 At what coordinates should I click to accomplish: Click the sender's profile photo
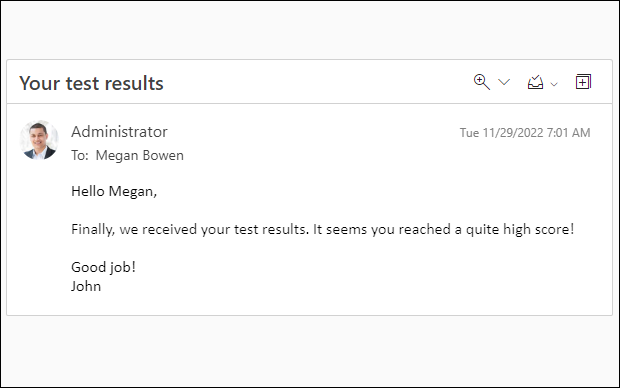(39, 140)
